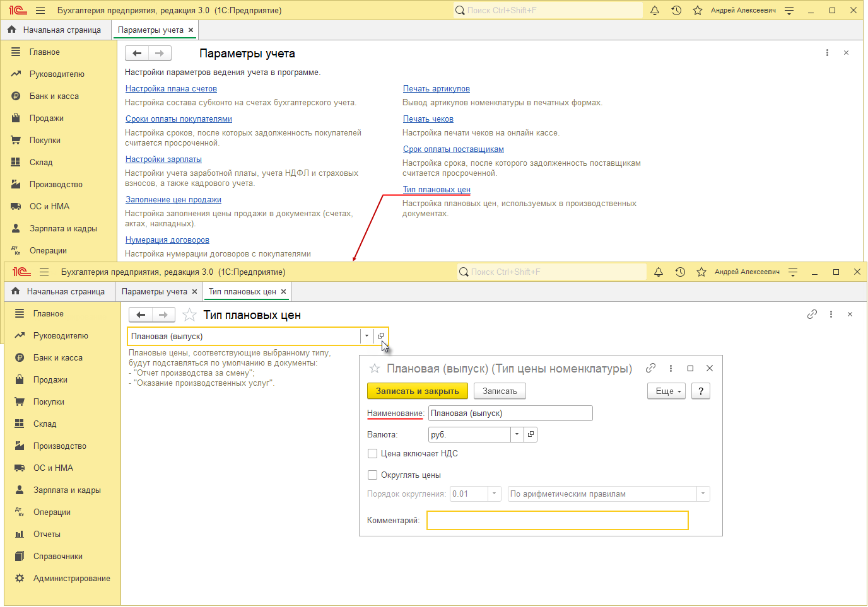Open Тип плановых цен link
Screen dimensions: 868x607
[437, 190]
